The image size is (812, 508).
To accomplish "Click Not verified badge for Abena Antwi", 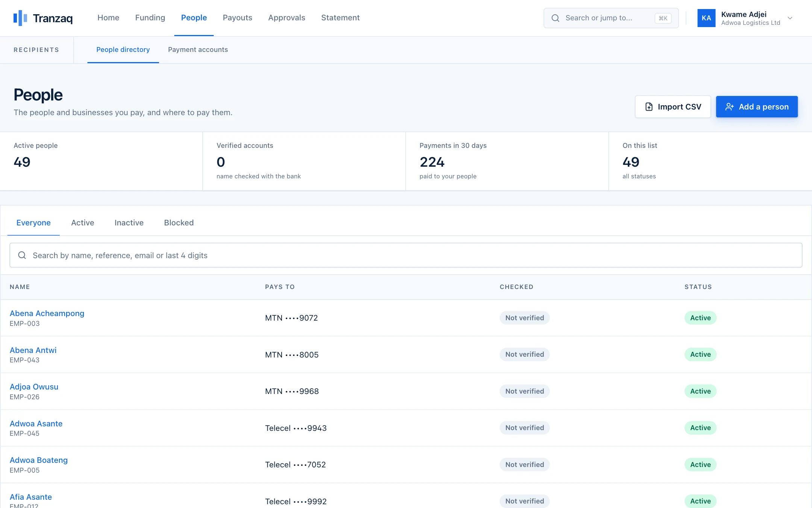I will pos(524,354).
